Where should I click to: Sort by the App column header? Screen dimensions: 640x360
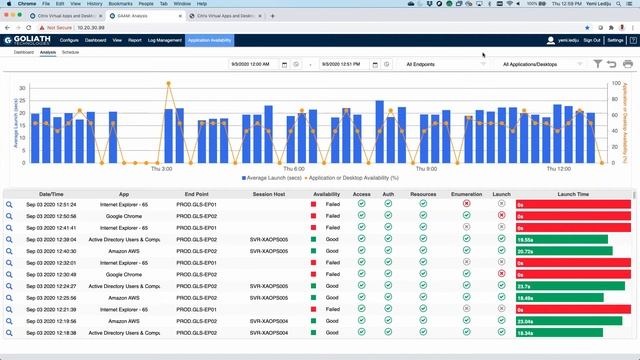[x=124, y=194]
